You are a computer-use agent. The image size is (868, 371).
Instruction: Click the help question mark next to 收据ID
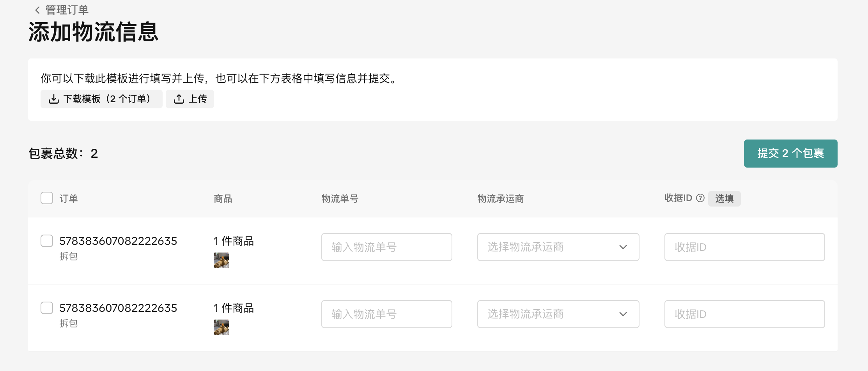click(x=700, y=198)
